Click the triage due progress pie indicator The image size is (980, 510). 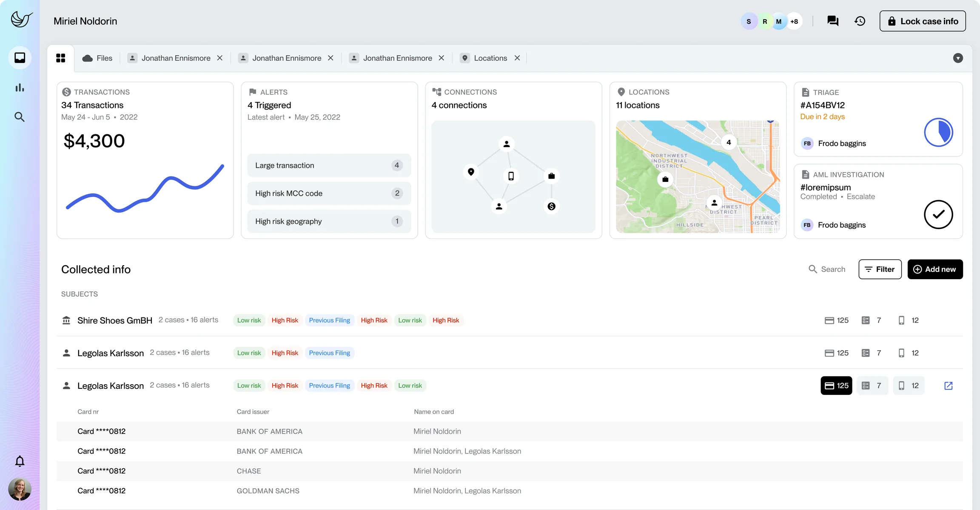pos(938,132)
